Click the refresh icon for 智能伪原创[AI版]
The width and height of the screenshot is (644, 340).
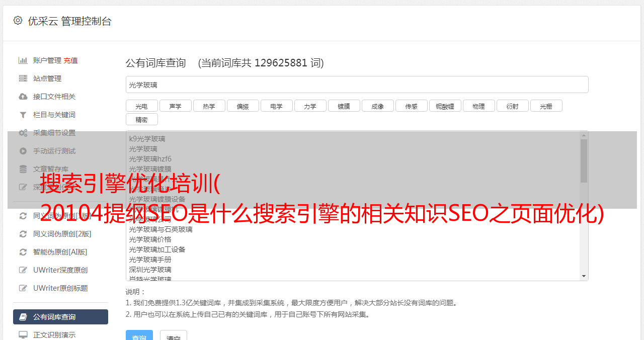(23, 252)
